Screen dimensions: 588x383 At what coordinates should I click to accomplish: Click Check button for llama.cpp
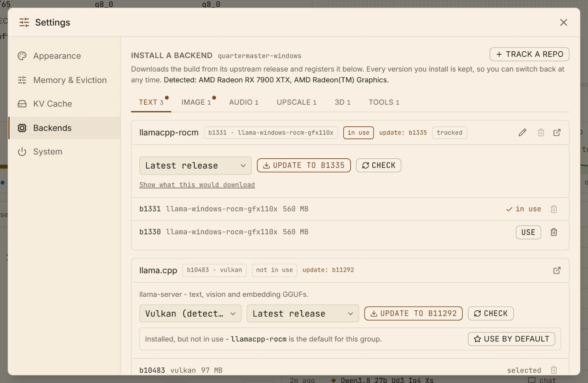pos(491,314)
